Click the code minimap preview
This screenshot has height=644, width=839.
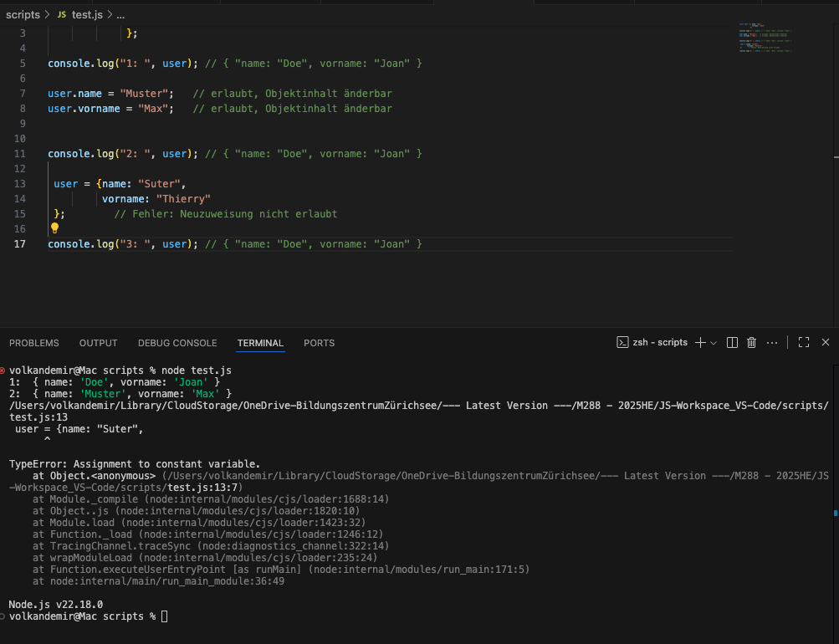pyautogui.click(x=765, y=38)
